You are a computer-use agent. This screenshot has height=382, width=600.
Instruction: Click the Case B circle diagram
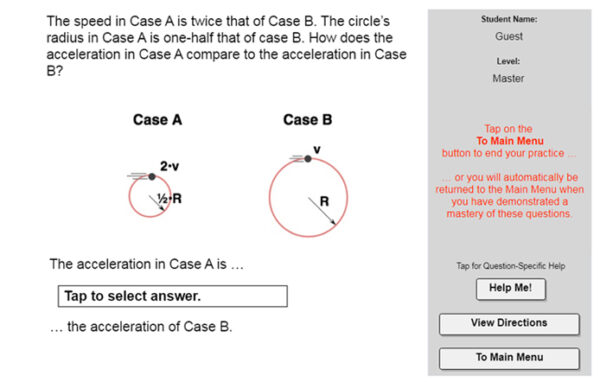click(308, 197)
